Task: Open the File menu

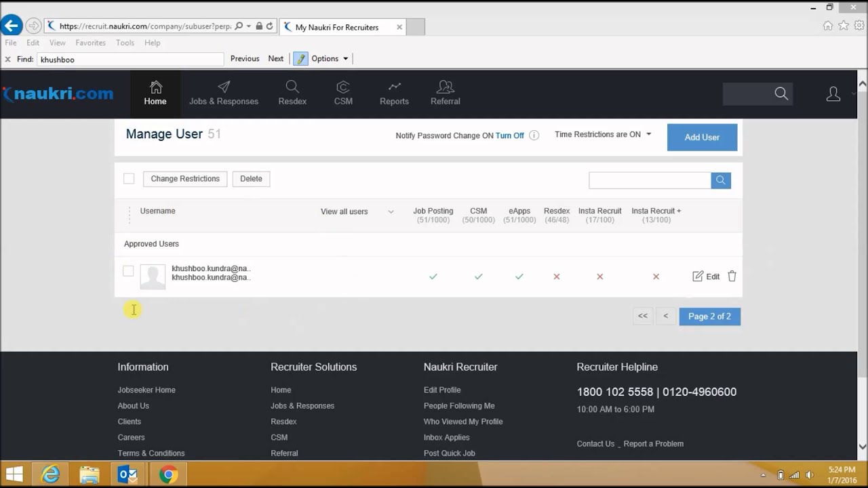Action: tap(11, 43)
